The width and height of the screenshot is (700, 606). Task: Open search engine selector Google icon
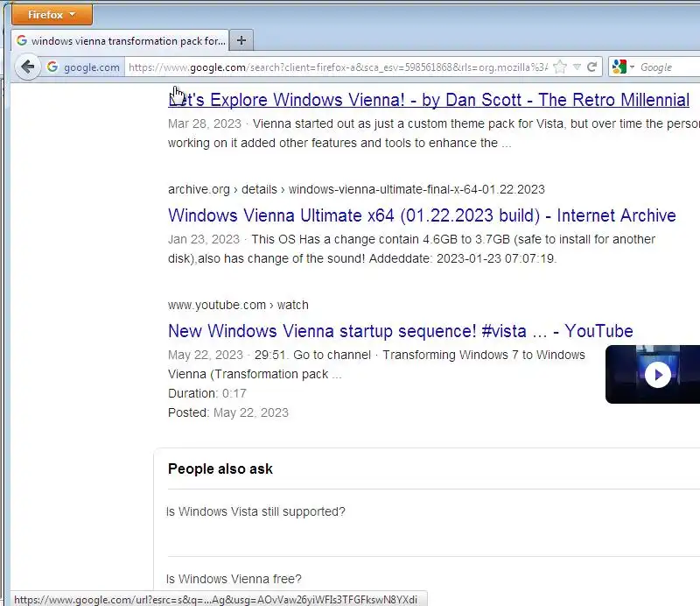pos(622,67)
